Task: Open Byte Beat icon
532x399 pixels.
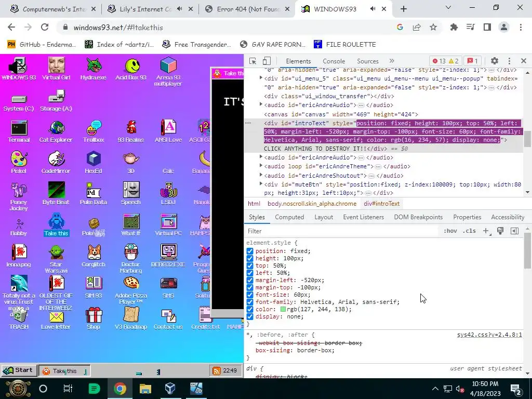Action: [56, 194]
